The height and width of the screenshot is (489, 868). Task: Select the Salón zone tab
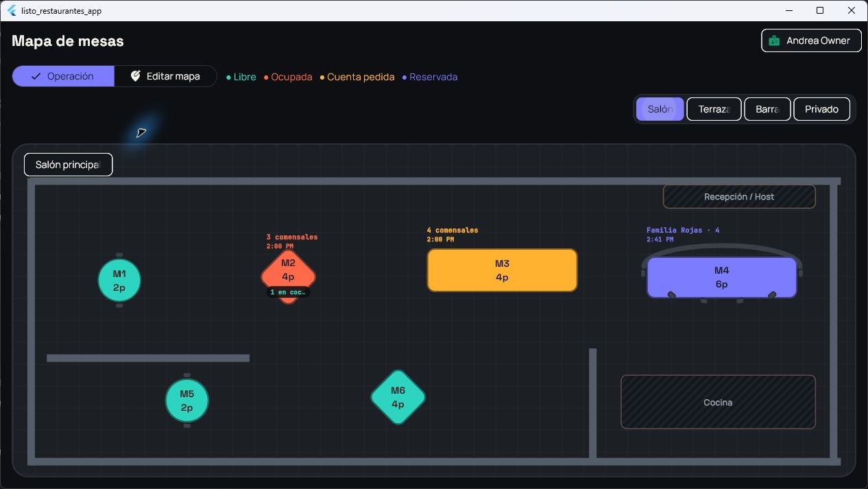point(660,109)
